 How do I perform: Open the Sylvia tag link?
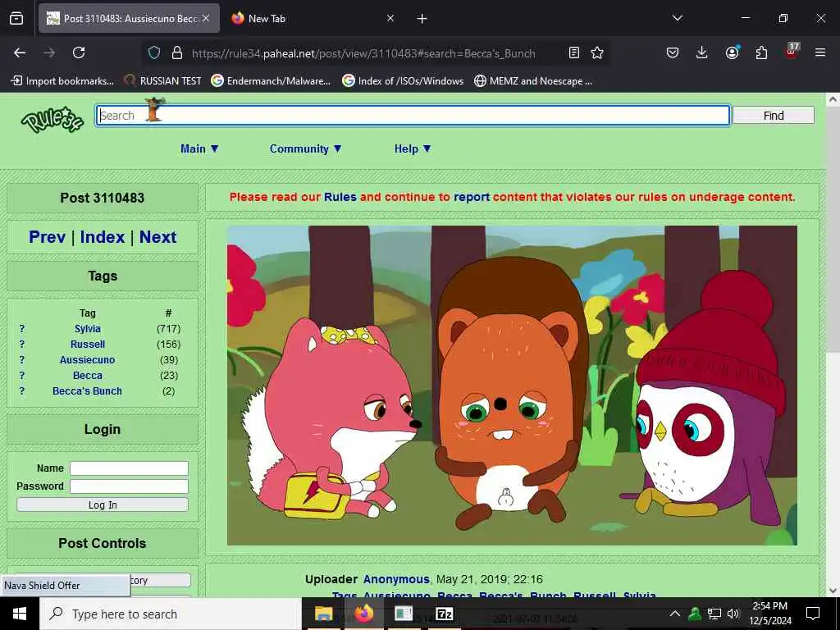(87, 328)
